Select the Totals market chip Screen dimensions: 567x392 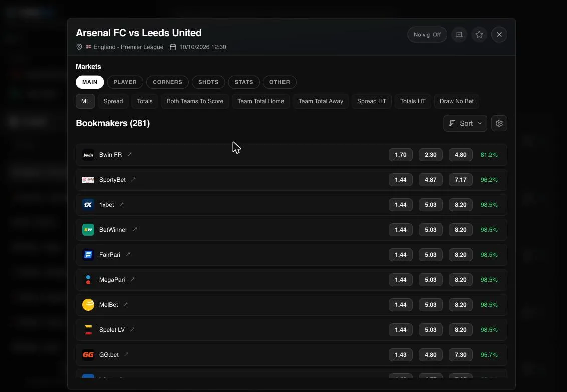pyautogui.click(x=145, y=101)
